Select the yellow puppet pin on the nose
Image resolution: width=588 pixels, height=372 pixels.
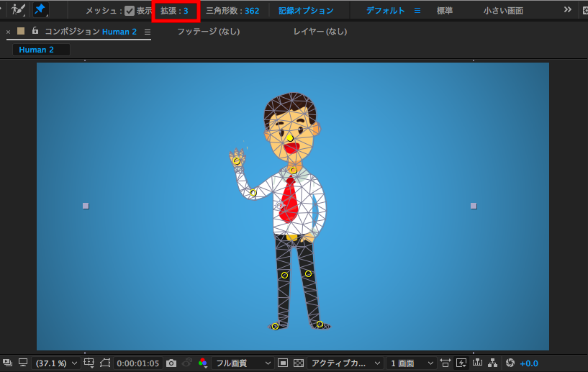(290, 138)
